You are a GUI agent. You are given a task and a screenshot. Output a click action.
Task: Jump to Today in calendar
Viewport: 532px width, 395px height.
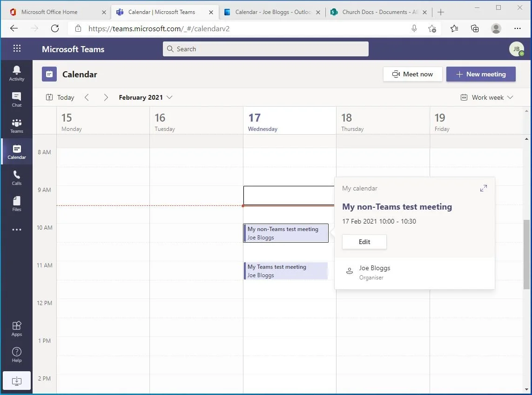pyautogui.click(x=60, y=97)
